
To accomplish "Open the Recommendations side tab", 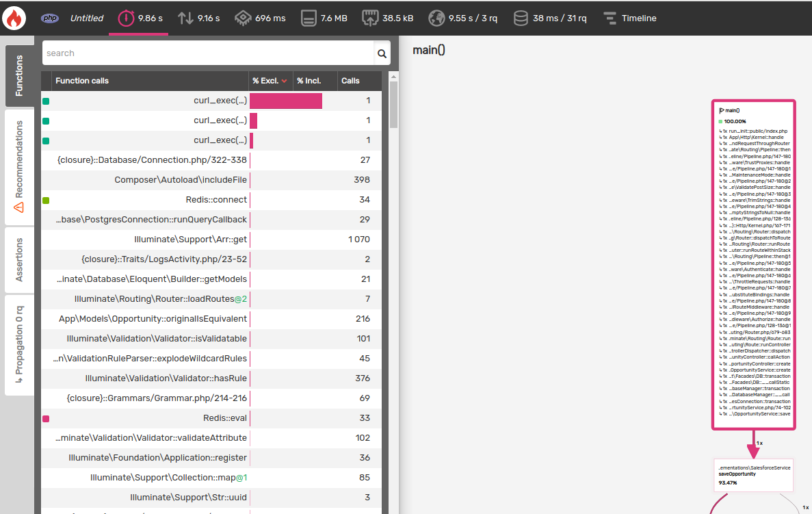I will [20, 167].
